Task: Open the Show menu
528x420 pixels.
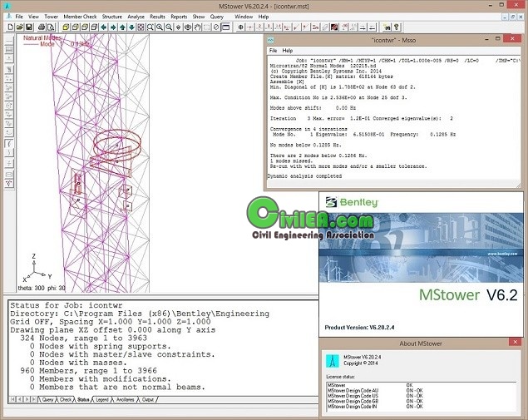Action: point(199,17)
